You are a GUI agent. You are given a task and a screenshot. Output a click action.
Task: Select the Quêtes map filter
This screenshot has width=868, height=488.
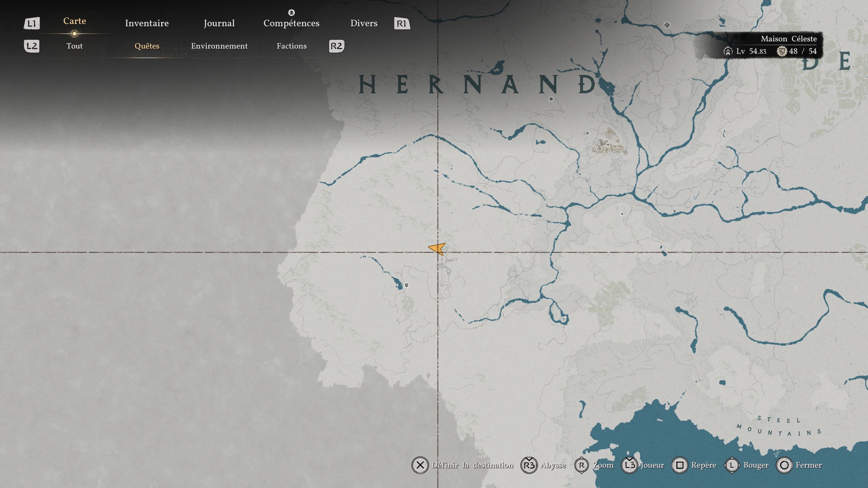147,46
